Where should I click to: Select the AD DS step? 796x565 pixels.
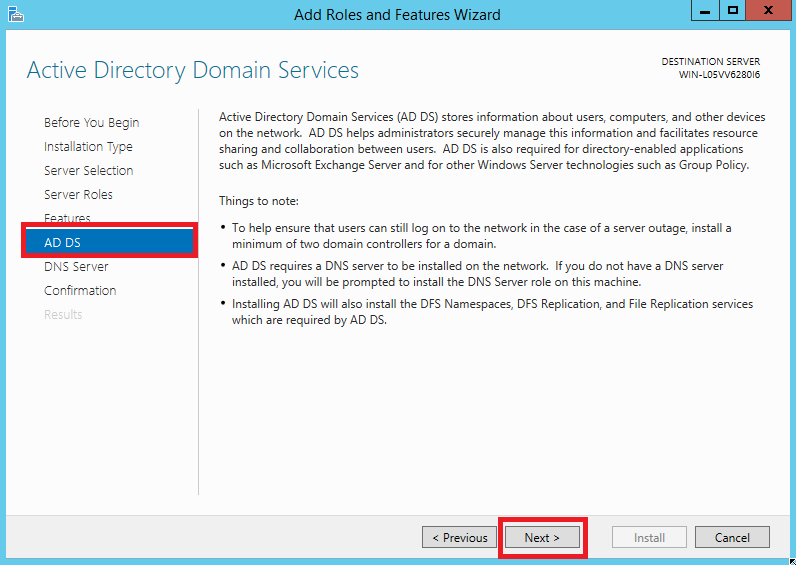pyautogui.click(x=109, y=243)
